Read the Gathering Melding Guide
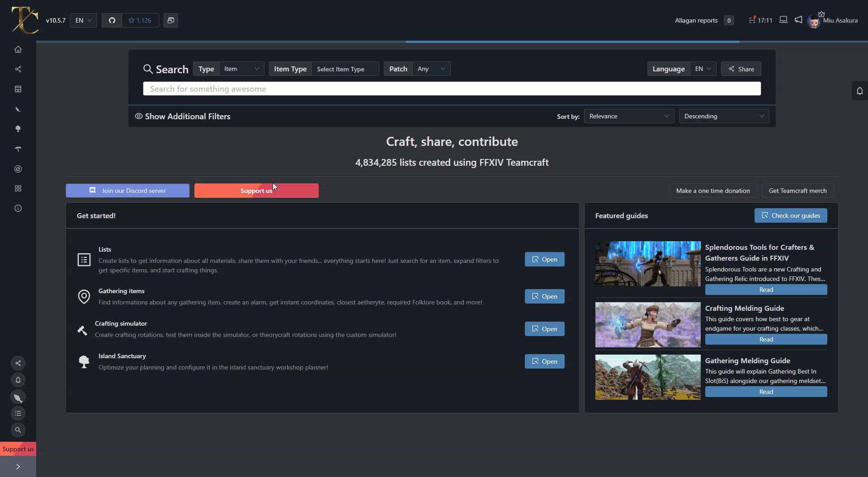 (766, 392)
